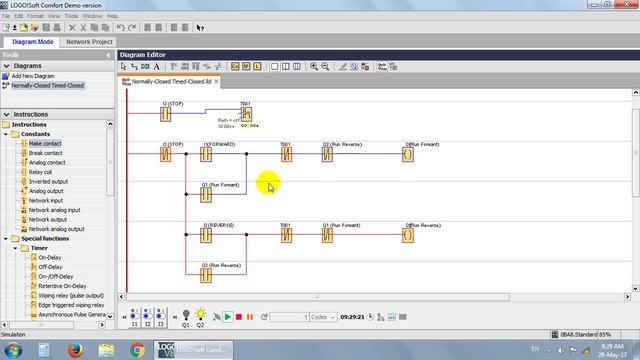Switch to single window layout icon
Viewport: 640px width, 360px height.
[x=275, y=67]
